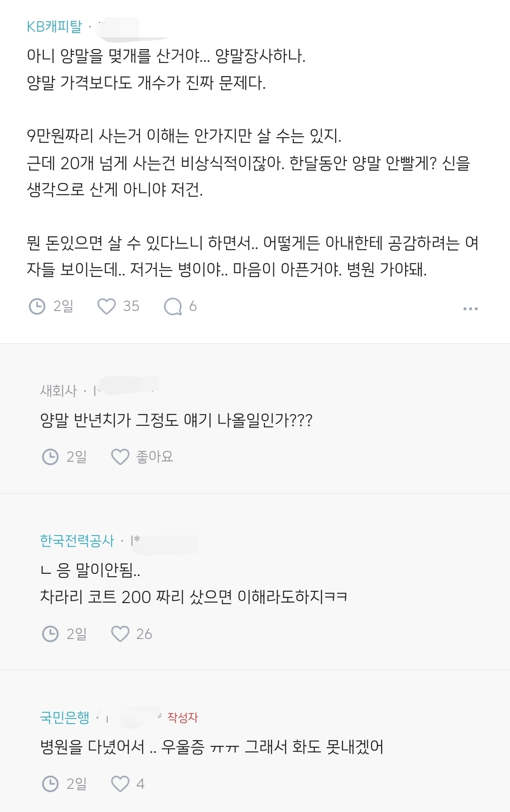Image resolution: width=510 pixels, height=812 pixels.
Task: Click clock icon on KB캐피탈 comment
Action: [37, 306]
